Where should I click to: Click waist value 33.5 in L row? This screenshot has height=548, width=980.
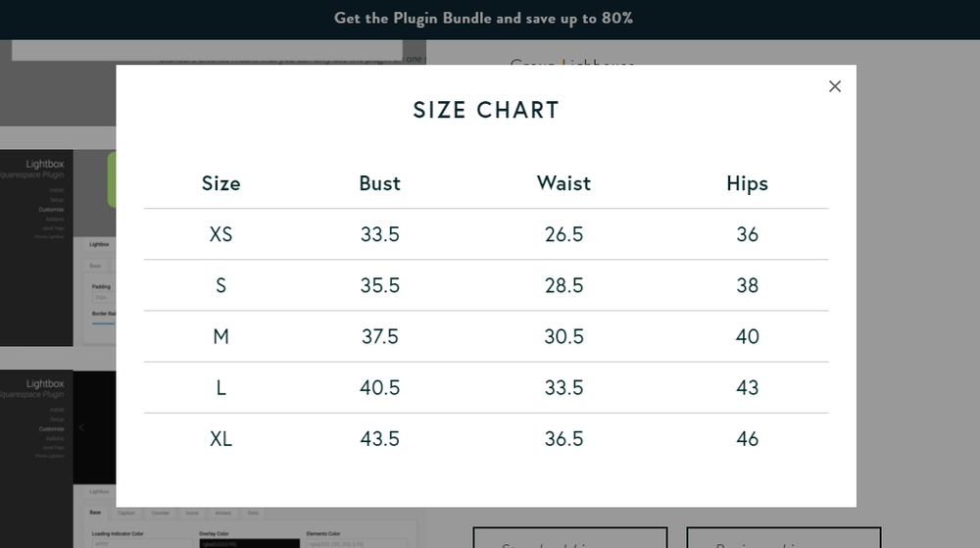coord(563,388)
